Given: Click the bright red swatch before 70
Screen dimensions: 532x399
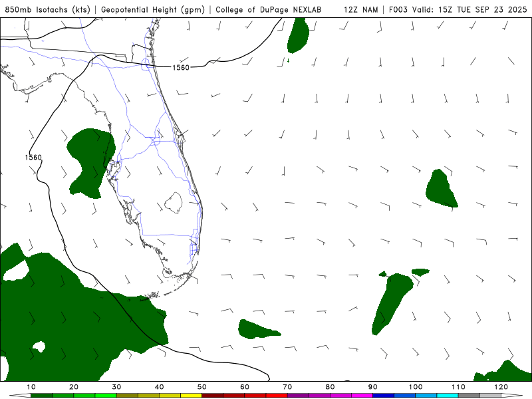Looking at the screenshot, I should [x=277, y=396].
